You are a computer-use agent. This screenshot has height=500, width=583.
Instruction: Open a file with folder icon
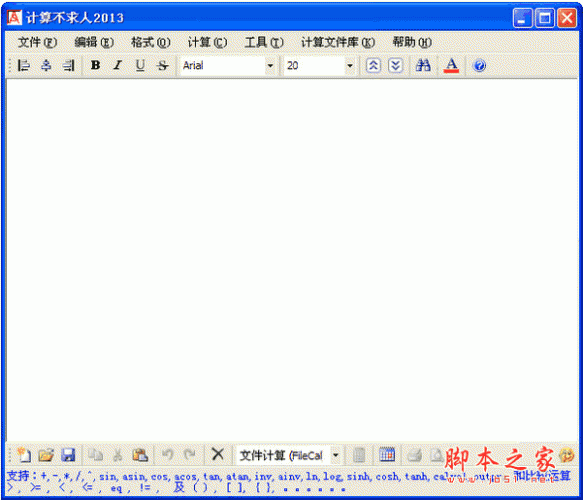tap(46, 455)
